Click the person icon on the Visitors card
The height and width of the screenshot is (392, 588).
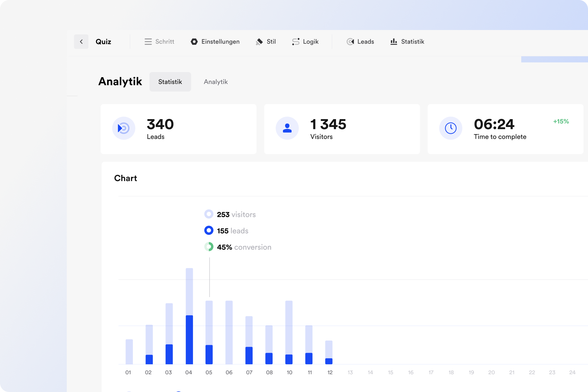(287, 128)
